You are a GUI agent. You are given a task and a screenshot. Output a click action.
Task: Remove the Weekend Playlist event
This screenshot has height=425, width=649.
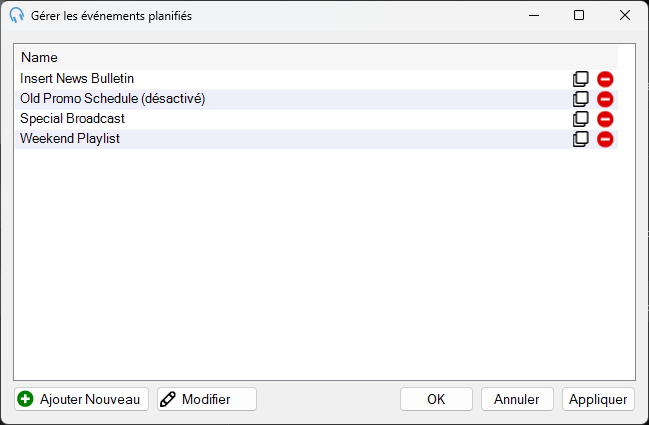(x=605, y=139)
